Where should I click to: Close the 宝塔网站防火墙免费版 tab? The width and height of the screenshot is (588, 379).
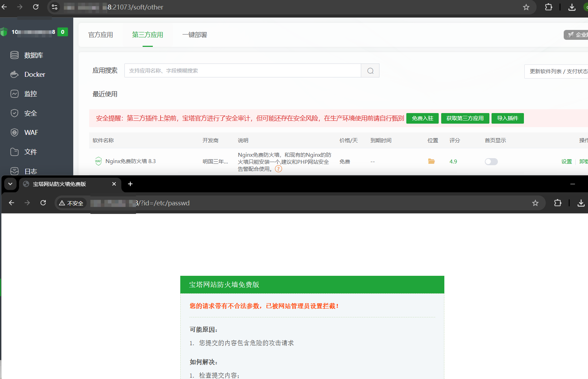pos(114,184)
